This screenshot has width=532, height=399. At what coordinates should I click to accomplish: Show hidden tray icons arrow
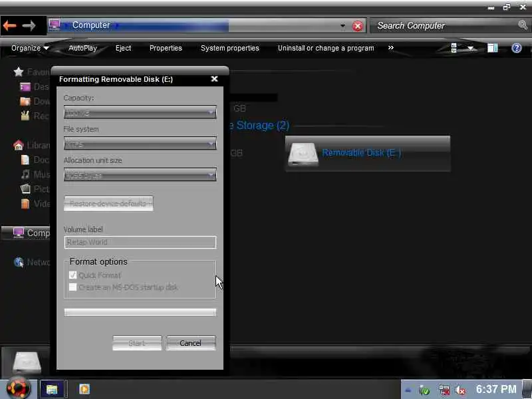[408, 390]
